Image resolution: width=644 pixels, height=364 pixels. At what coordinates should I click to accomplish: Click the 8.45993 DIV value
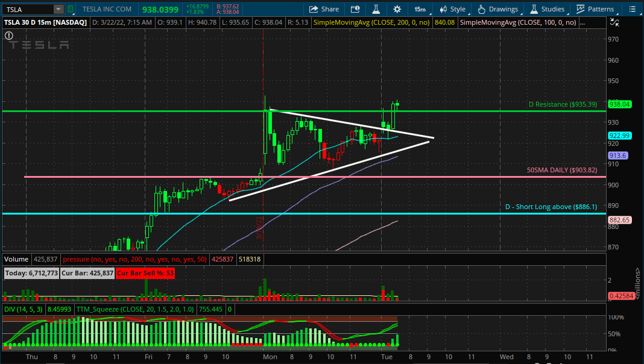[x=59, y=309]
